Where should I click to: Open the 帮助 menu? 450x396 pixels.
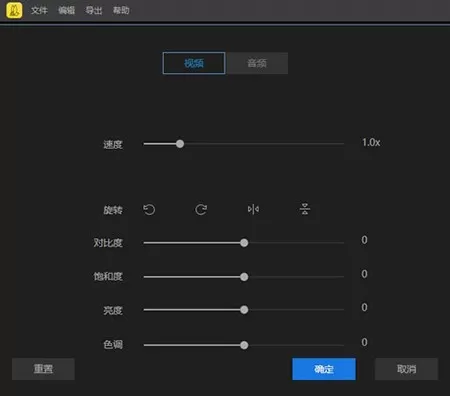121,10
